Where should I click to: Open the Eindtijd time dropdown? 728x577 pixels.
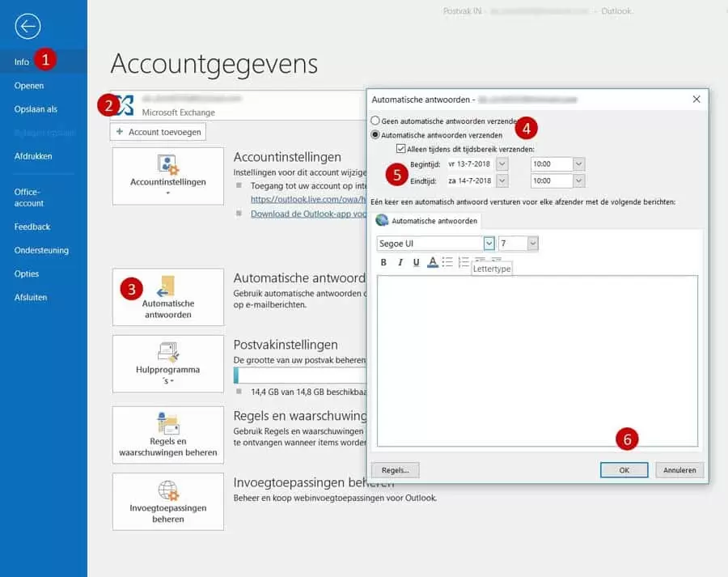(578, 180)
